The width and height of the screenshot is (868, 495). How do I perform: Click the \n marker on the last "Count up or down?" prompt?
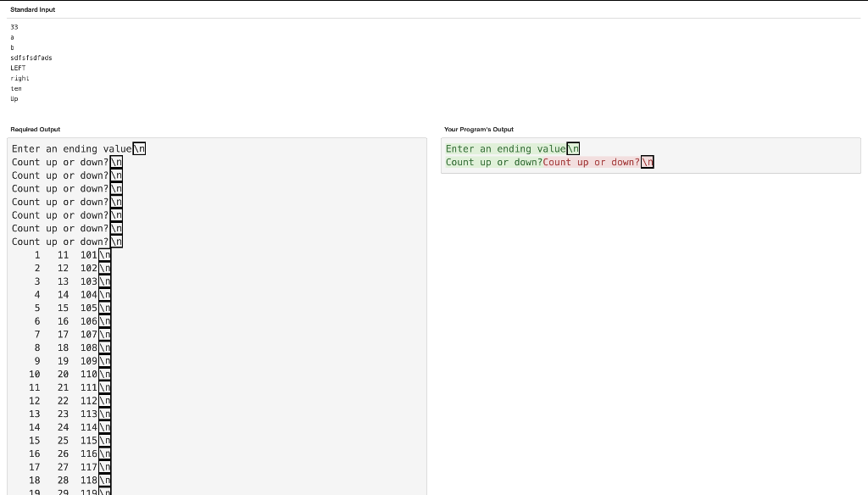[117, 242]
